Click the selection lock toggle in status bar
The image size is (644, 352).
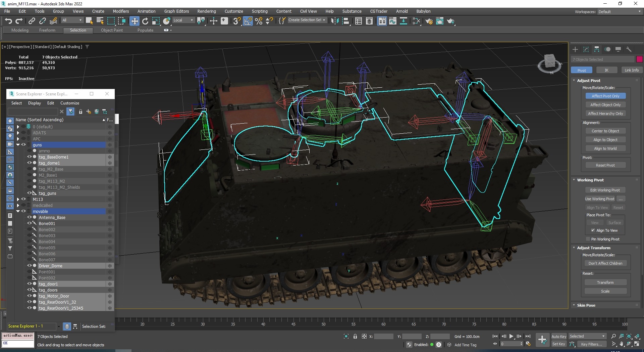click(355, 336)
